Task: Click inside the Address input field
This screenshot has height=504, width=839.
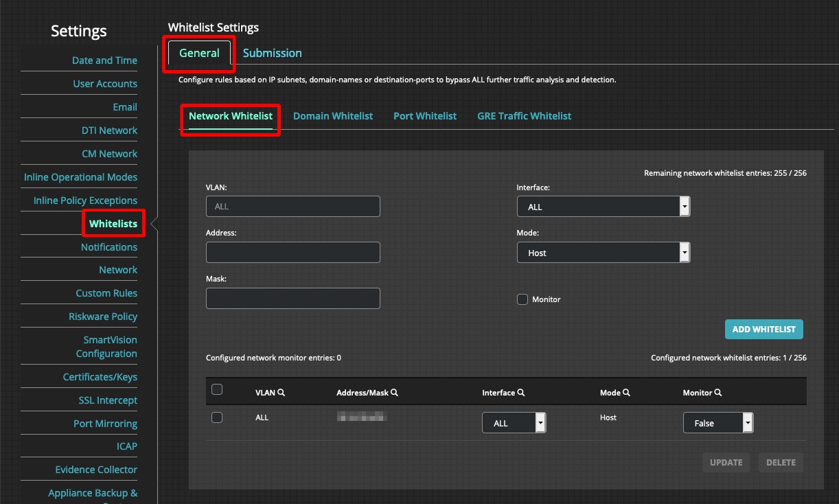Action: (x=292, y=252)
